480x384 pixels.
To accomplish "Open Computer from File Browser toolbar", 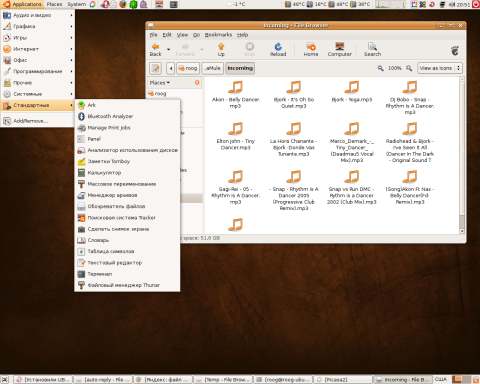I will click(339, 50).
